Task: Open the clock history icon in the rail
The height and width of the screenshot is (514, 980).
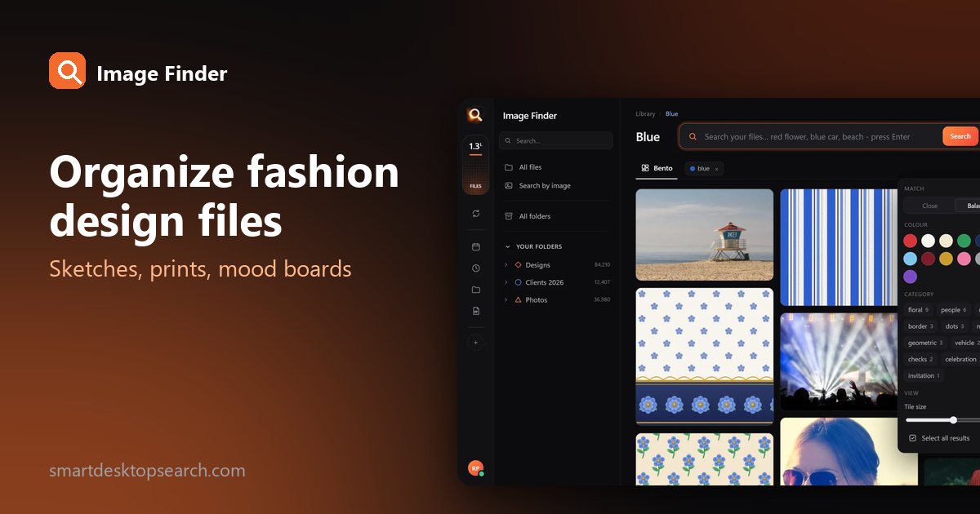Action: pyautogui.click(x=475, y=268)
